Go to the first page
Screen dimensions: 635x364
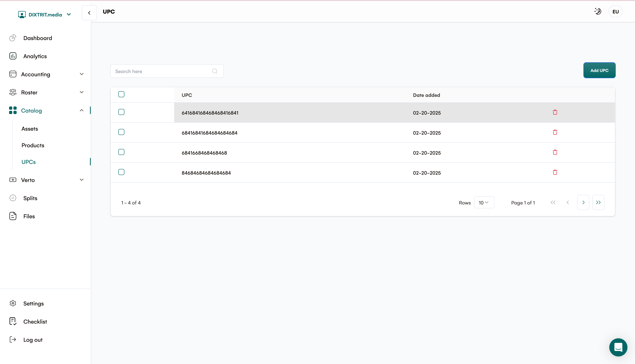553,203
